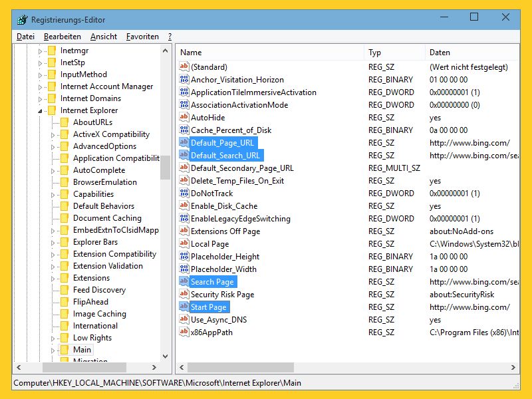The width and height of the screenshot is (532, 399).
Task: Click tree pane scroll left arrow
Action: 19,367
